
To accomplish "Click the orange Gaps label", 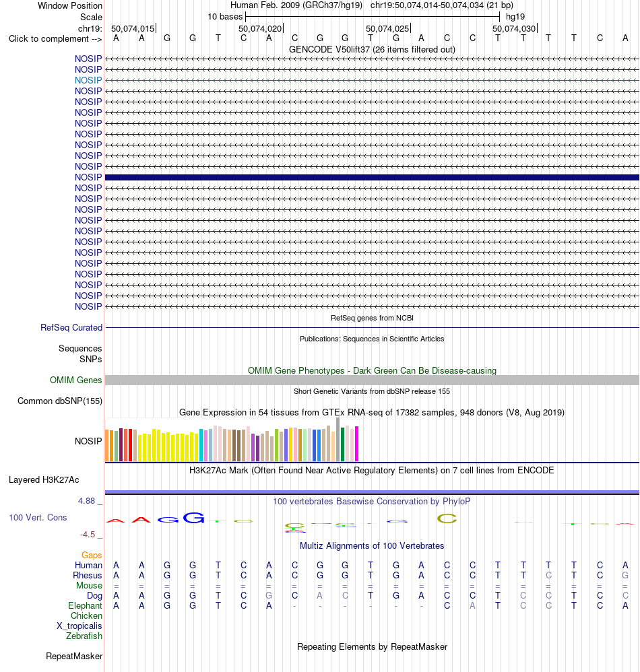I will pyautogui.click(x=92, y=556).
